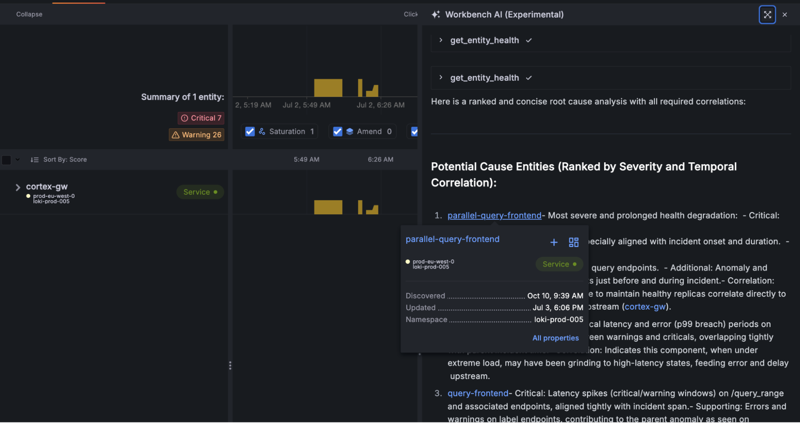Click the Updated Jul 3, 6:06 PM value
This screenshot has height=423, width=800.
(558, 308)
